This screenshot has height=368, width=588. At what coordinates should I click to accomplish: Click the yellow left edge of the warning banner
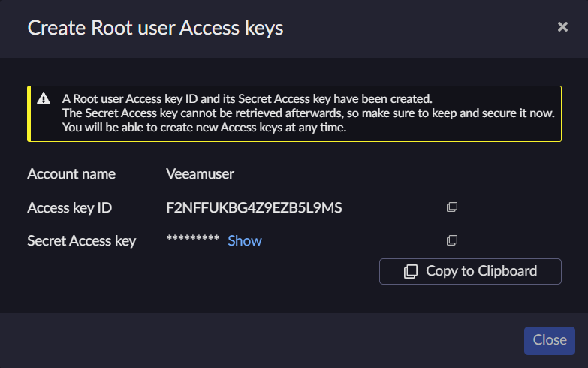[x=29, y=113]
